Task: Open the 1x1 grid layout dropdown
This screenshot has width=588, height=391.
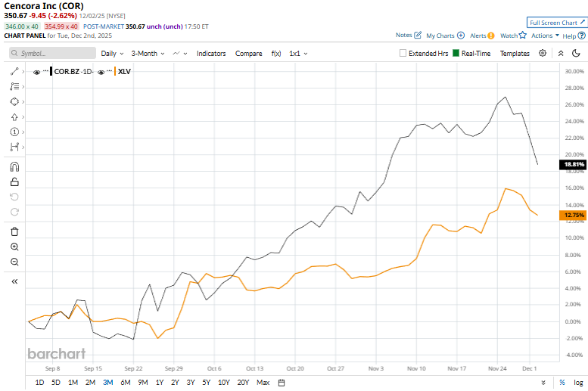Action: pyautogui.click(x=298, y=54)
